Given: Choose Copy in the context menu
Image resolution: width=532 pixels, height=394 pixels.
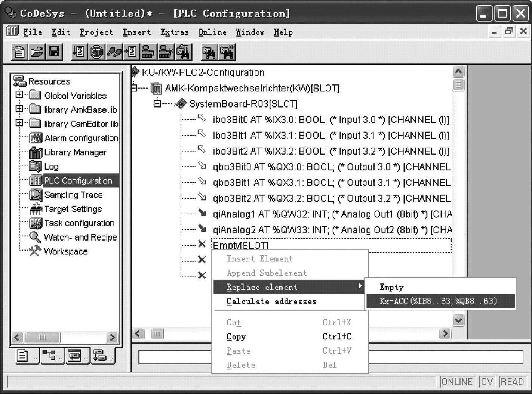Looking at the screenshot, I should click(236, 337).
